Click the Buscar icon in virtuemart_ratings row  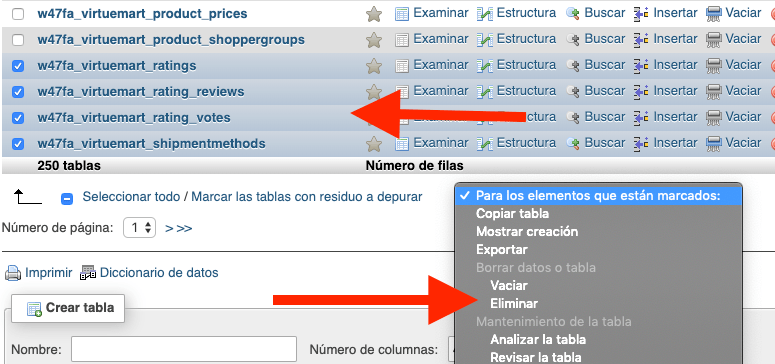(573, 65)
